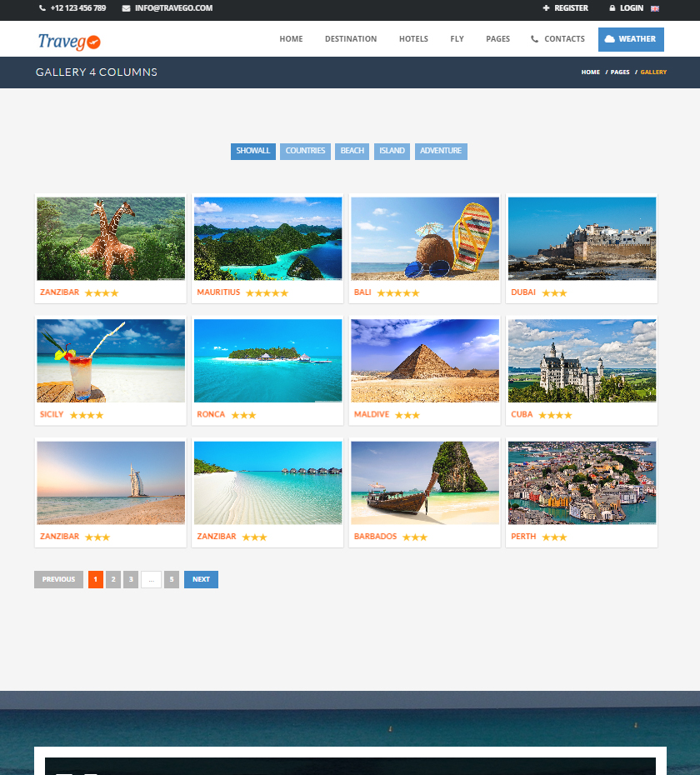Open the Destination menu
700x775 pixels.
351,39
